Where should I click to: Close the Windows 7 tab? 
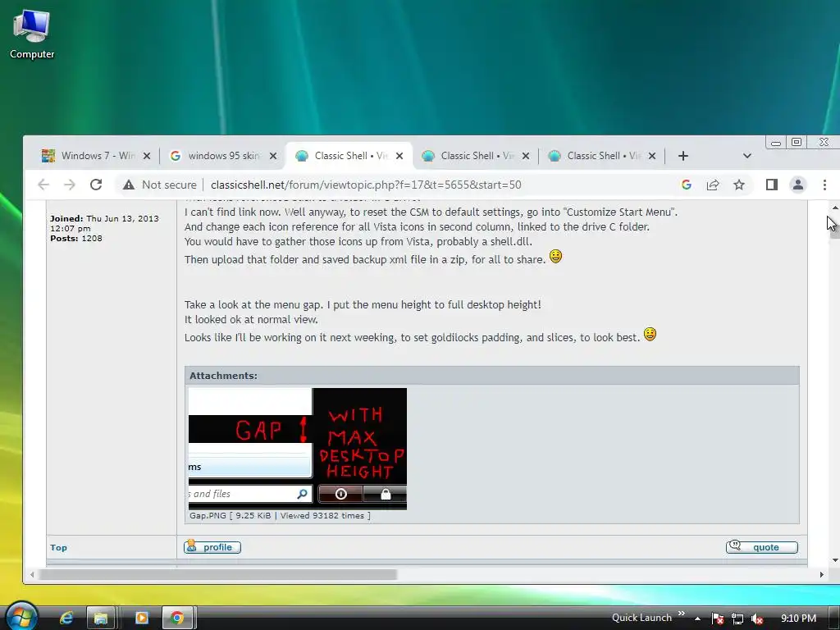pos(147,156)
